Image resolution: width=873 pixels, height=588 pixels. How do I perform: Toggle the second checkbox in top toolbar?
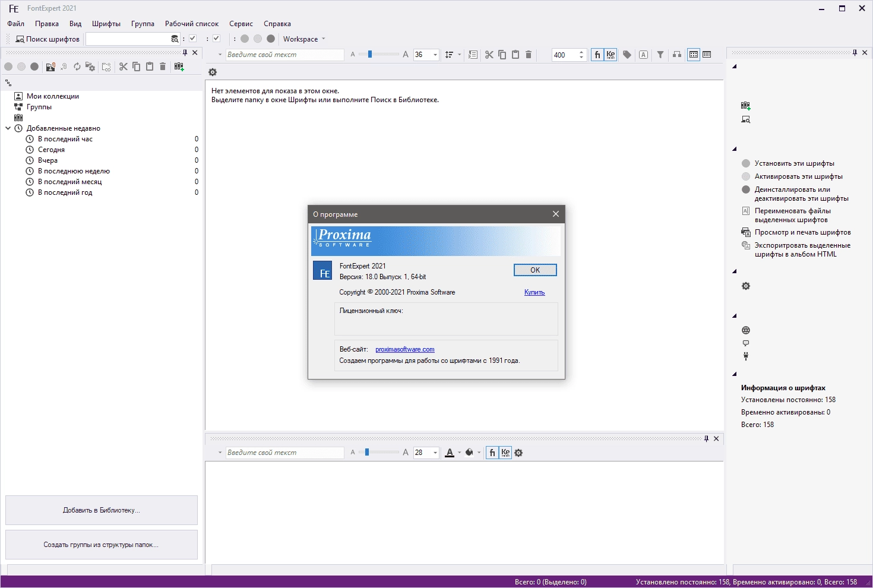217,39
